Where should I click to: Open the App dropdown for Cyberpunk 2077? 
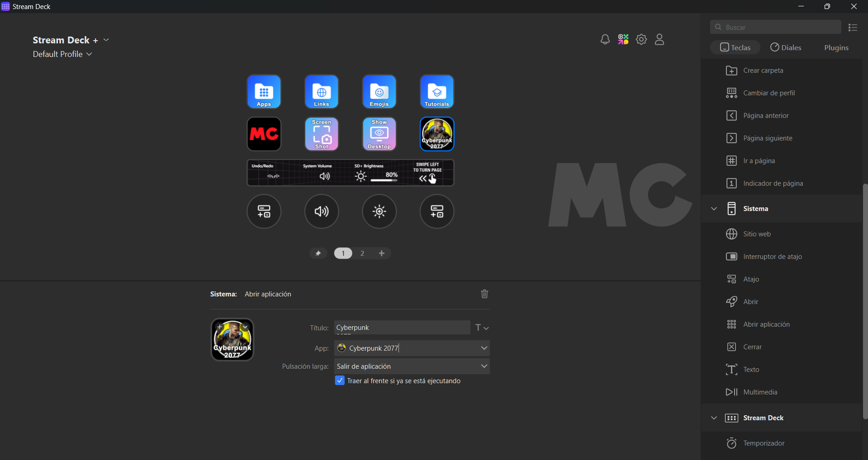point(484,348)
